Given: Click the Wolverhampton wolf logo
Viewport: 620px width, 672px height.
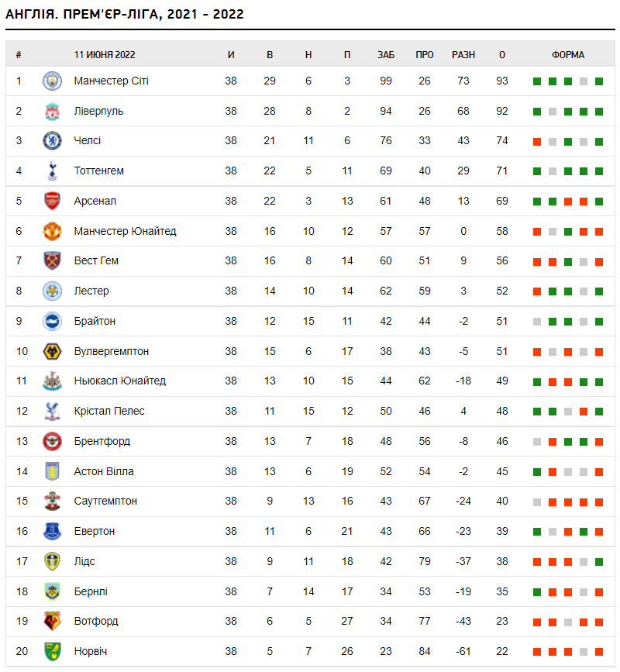Looking at the screenshot, I should click(52, 351).
